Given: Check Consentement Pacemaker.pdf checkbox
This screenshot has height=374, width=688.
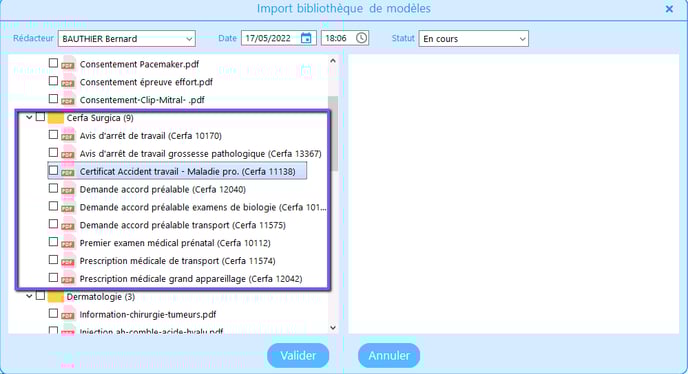Looking at the screenshot, I should 53,63.
